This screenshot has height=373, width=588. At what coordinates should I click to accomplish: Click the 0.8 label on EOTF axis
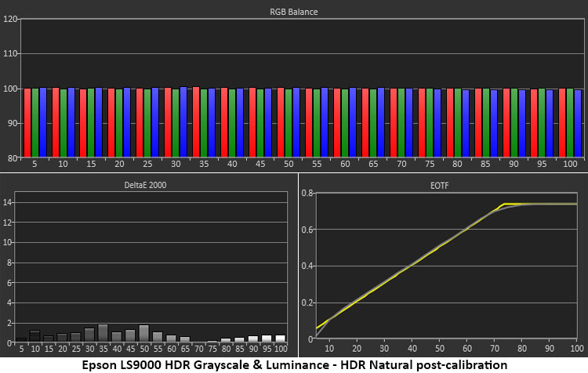pyautogui.click(x=308, y=193)
